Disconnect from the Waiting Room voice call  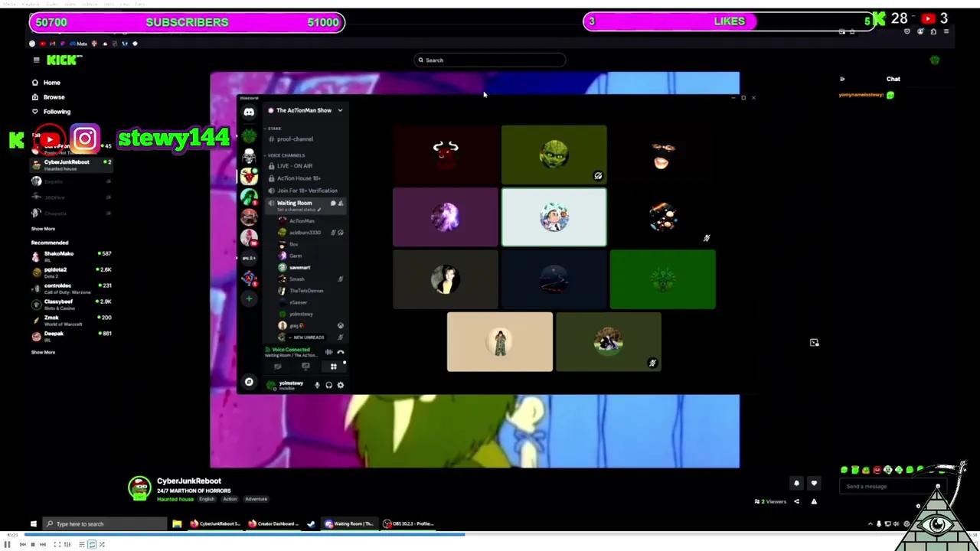pos(340,352)
